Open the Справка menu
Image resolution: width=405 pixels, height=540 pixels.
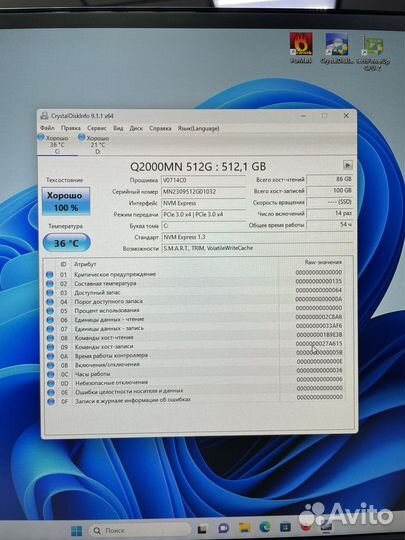click(160, 128)
